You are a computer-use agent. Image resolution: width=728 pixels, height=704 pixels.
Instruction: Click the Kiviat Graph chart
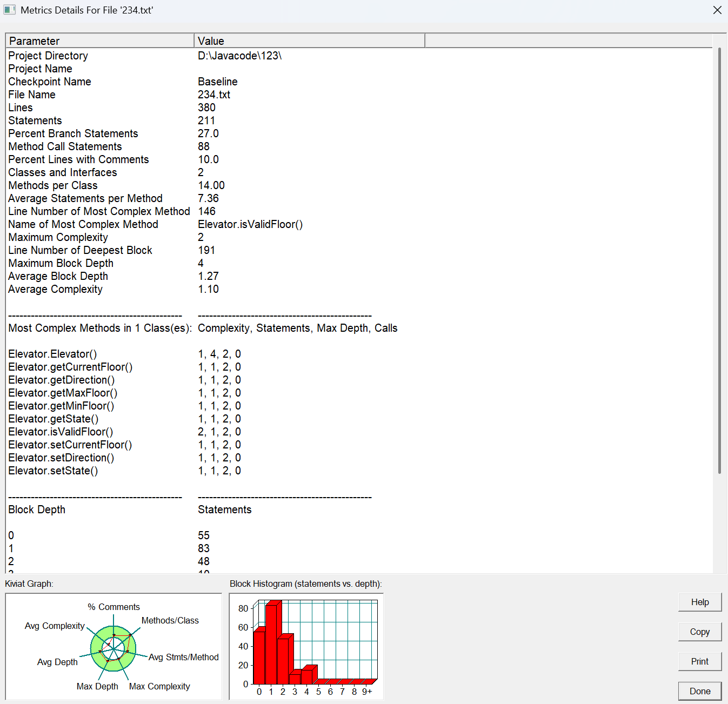tap(113, 647)
